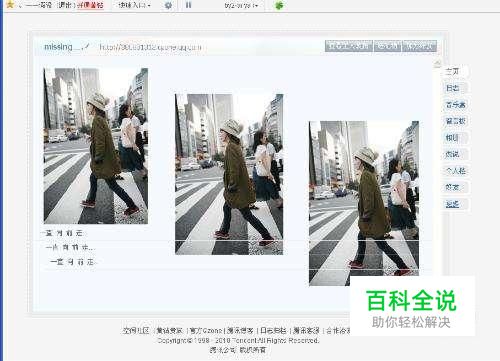
Task: Click the qzone.qq.com URL next to missing__
Action: coord(151,47)
